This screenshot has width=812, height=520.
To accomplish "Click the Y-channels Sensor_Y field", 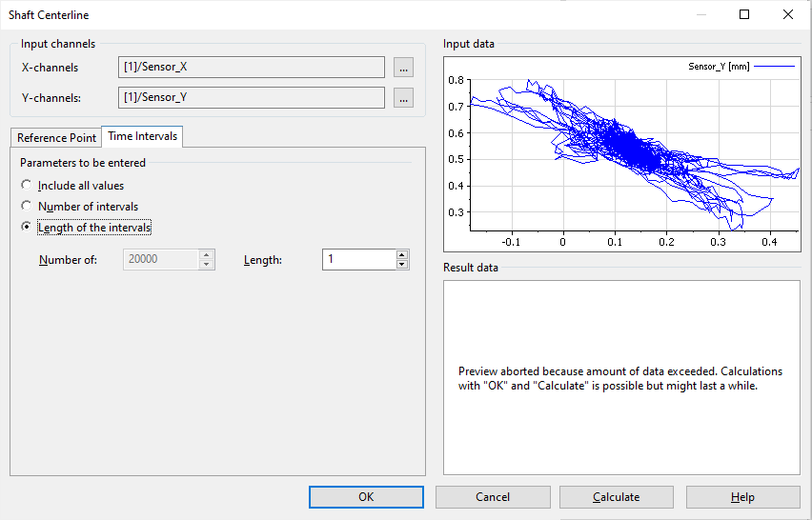I will point(252,98).
